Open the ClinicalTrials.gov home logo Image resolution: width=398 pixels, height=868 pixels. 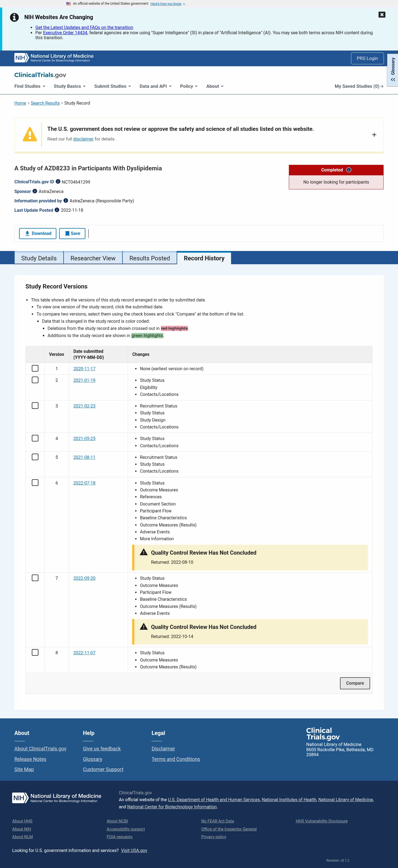40,75
